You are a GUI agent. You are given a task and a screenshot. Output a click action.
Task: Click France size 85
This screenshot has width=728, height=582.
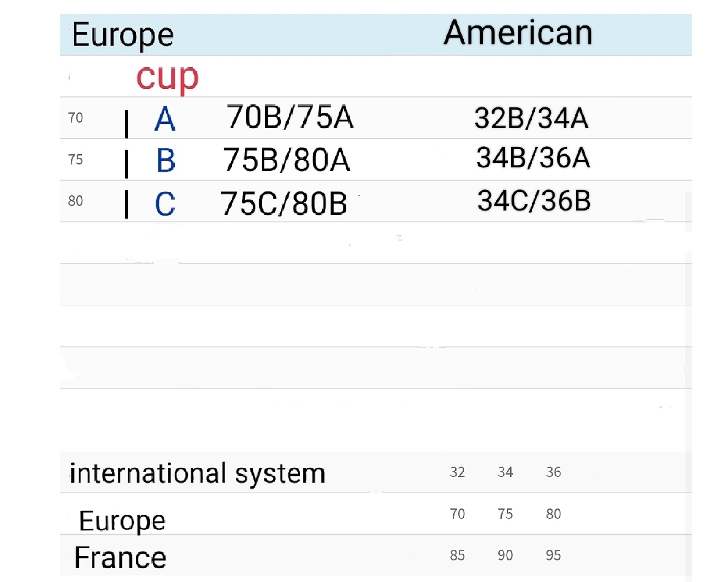[457, 555]
